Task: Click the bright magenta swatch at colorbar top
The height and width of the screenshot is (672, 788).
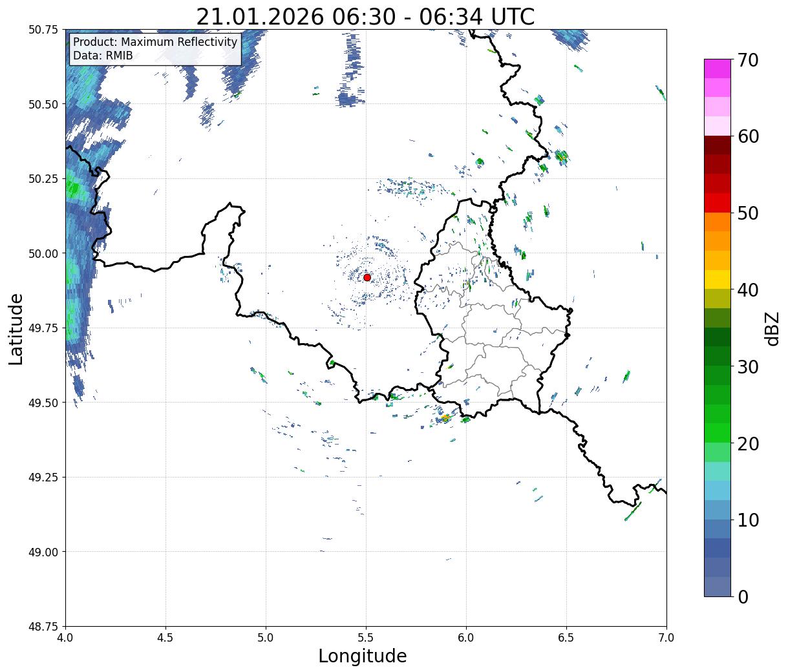Action: (718, 68)
